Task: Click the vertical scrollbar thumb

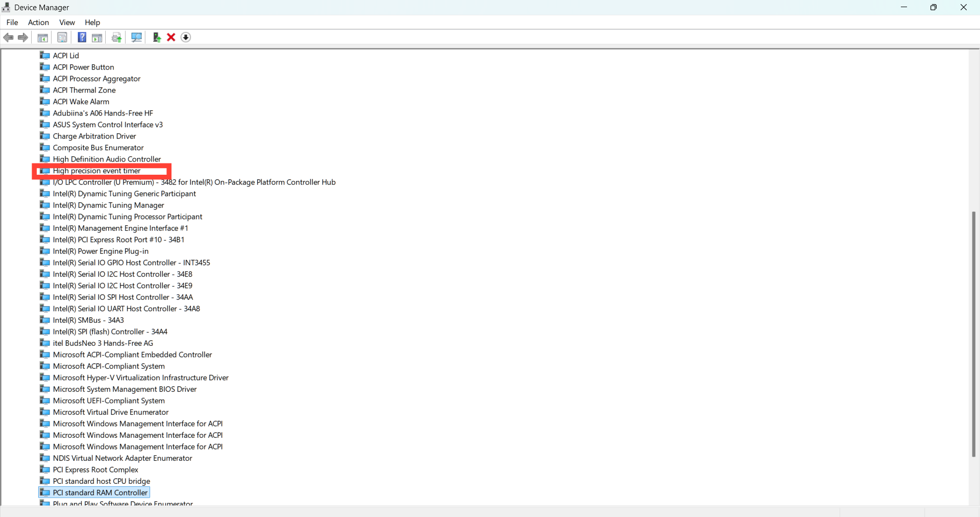Action: [973, 334]
